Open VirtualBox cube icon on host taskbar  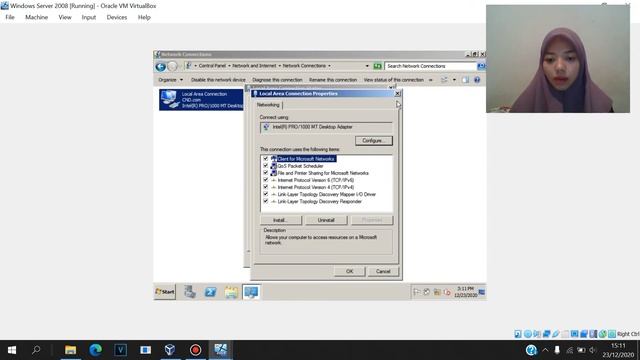pyautogui.click(x=170, y=350)
